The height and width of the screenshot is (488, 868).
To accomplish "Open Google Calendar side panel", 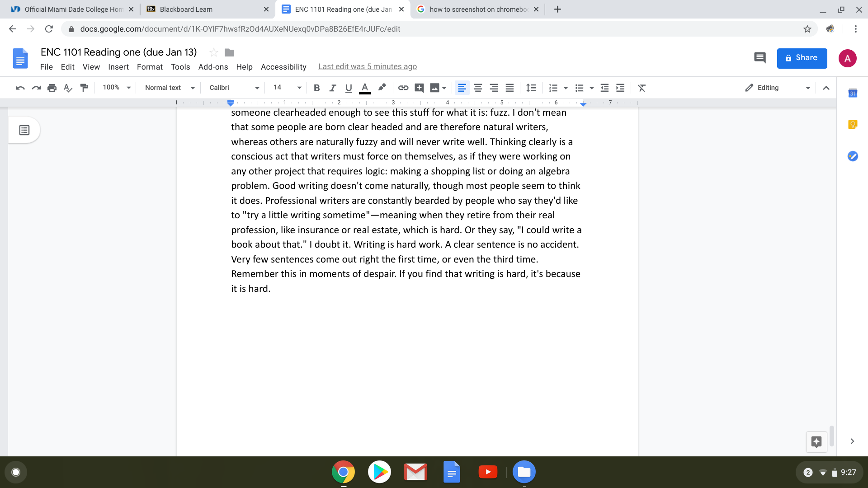I will tap(853, 93).
